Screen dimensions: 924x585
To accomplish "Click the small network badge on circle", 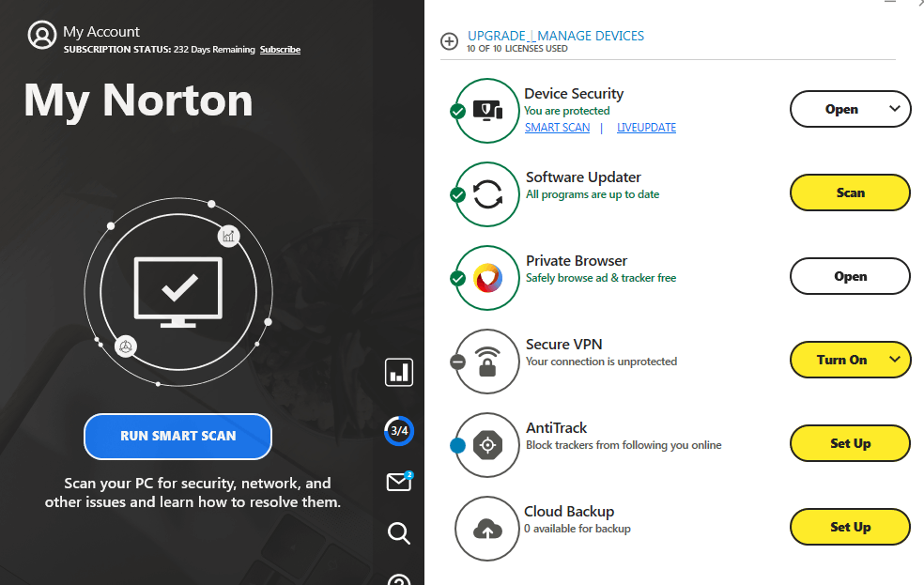I will 126,346.
